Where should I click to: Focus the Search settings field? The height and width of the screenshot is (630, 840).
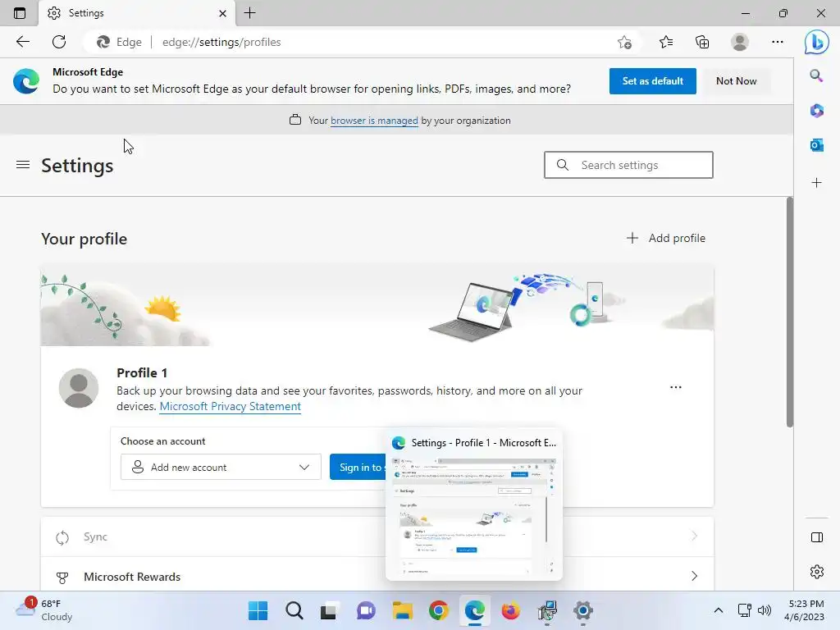tap(628, 165)
